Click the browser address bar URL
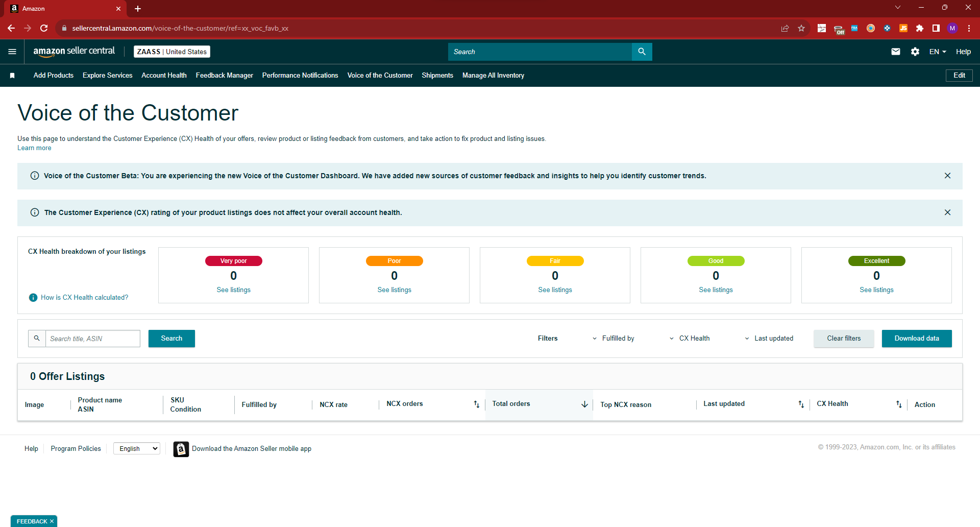The height and width of the screenshot is (527, 980). click(180, 28)
